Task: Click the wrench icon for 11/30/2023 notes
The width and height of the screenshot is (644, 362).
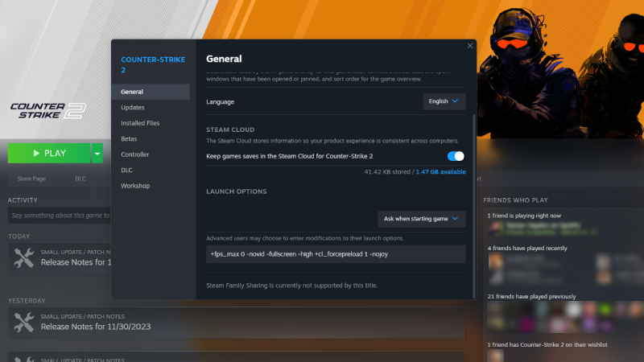Action: coord(24,323)
